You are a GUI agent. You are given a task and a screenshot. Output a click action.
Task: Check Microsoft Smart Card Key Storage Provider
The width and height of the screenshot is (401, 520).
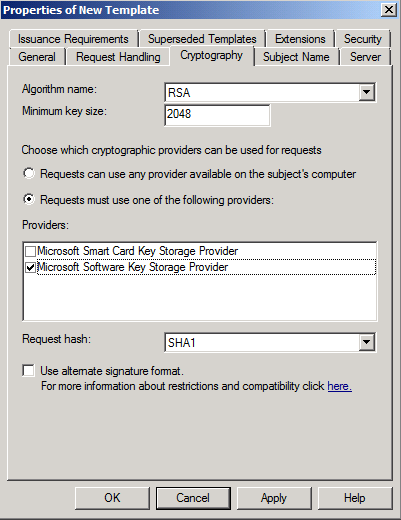point(30,251)
